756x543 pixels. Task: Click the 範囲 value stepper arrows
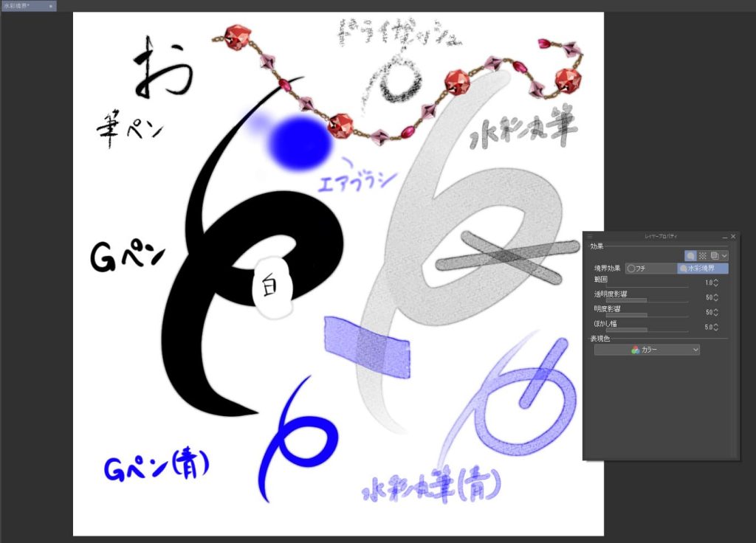point(716,283)
